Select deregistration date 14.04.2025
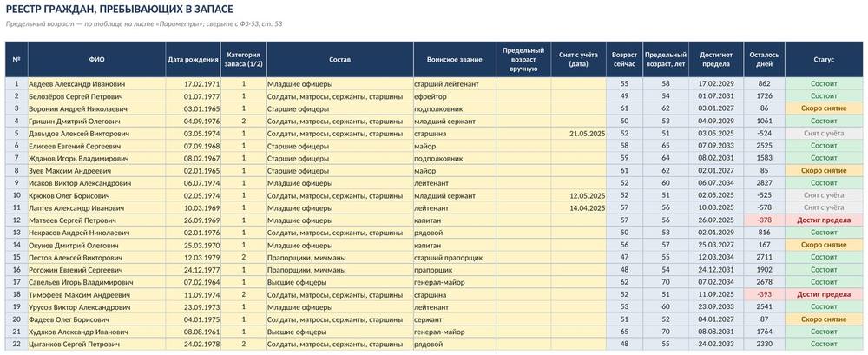The image size is (868, 355). pyautogui.click(x=578, y=207)
